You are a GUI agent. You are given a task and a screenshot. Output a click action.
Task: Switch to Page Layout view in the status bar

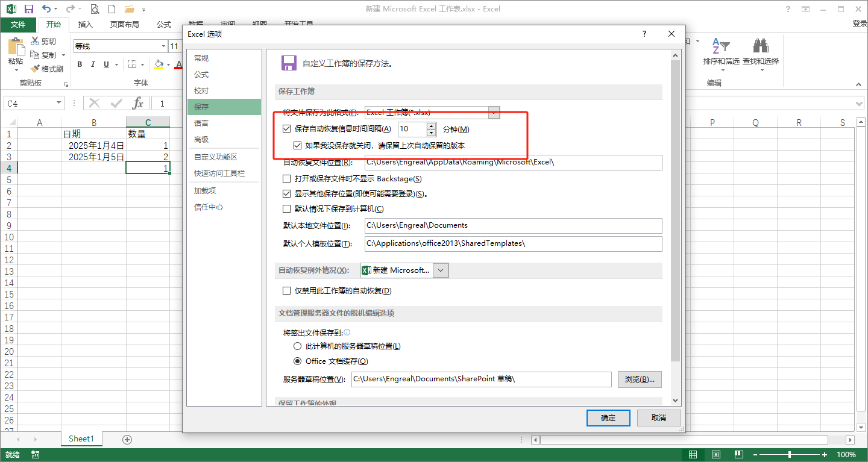[716, 455]
